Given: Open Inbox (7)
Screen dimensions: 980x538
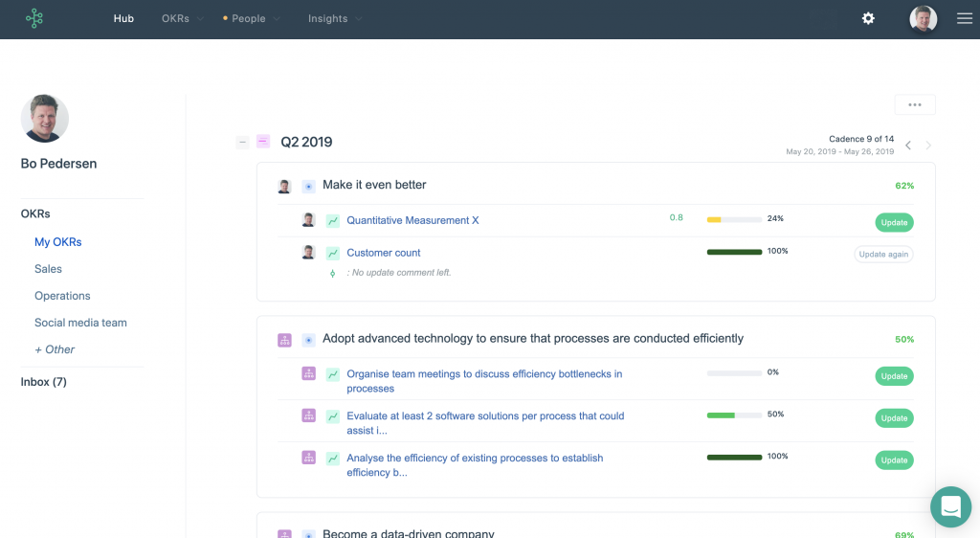Looking at the screenshot, I should [x=44, y=382].
